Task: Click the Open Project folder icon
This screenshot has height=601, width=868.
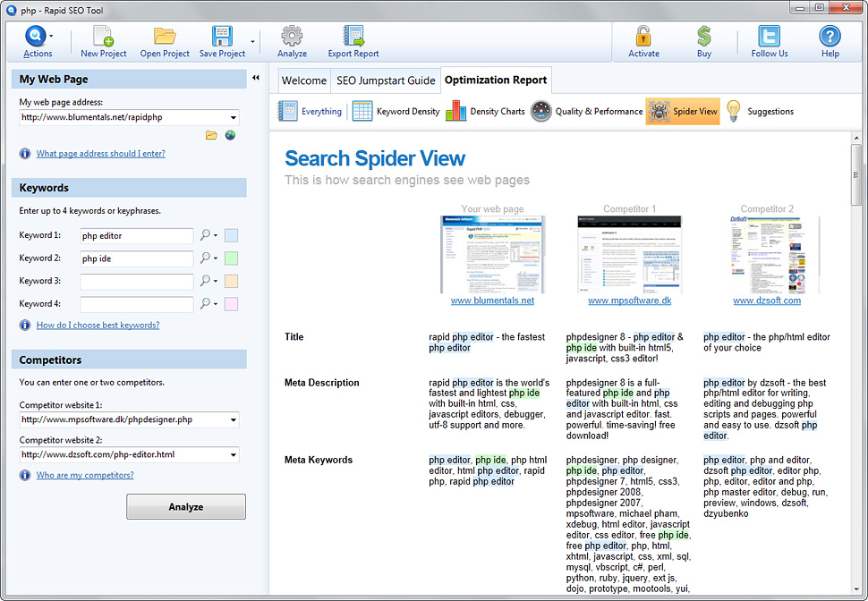Action: click(165, 36)
